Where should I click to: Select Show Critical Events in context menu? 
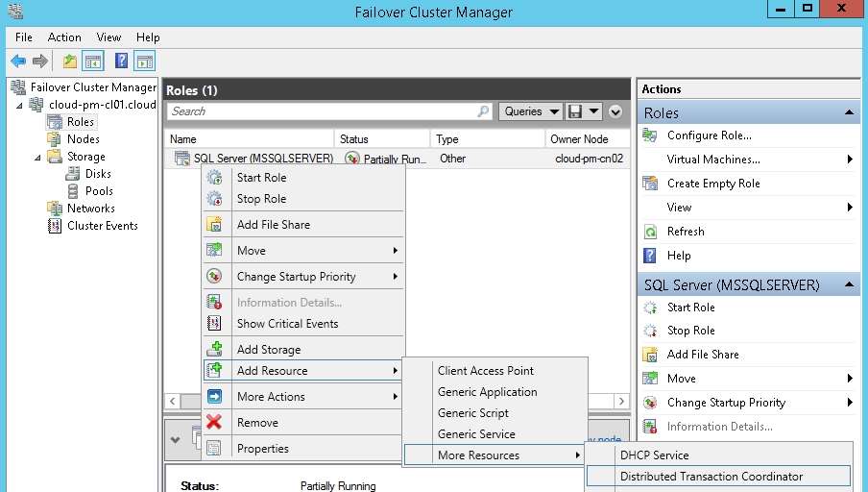point(302,324)
